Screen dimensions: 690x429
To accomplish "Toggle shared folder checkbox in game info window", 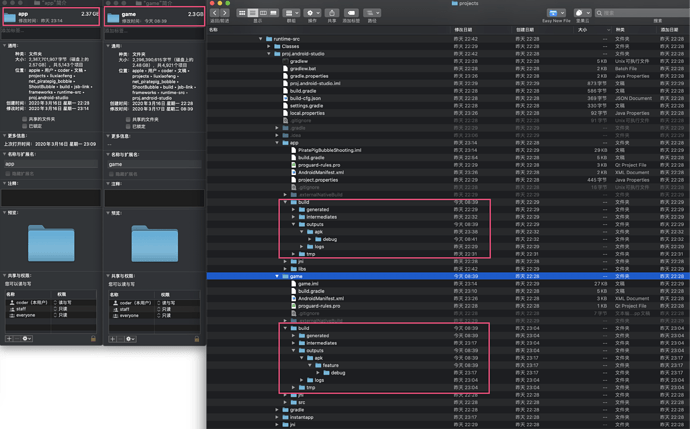I will pos(128,119).
